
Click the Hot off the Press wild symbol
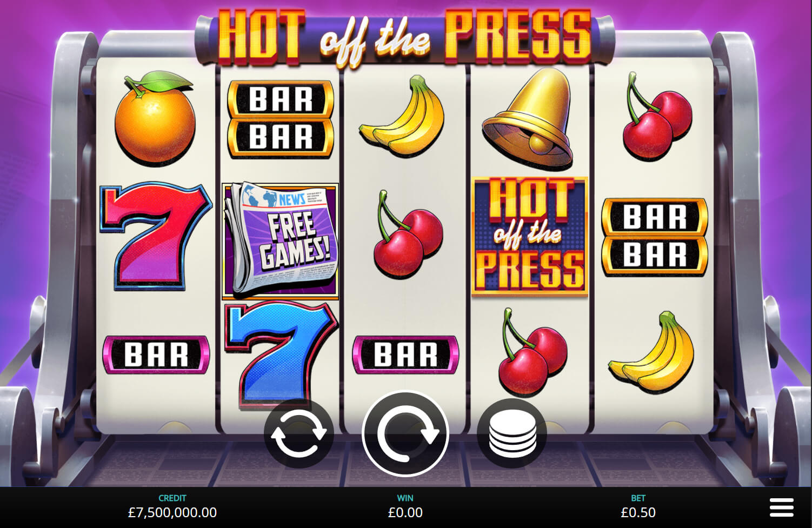point(530,237)
